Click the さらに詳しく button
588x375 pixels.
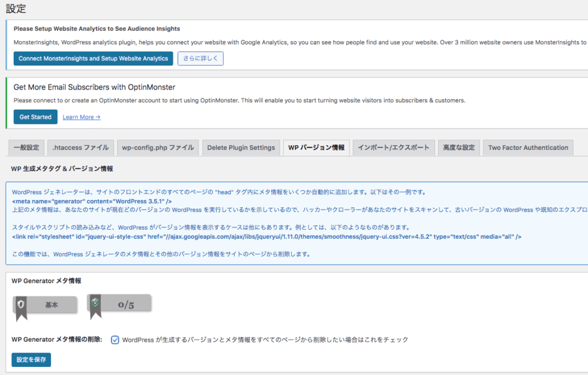click(200, 59)
